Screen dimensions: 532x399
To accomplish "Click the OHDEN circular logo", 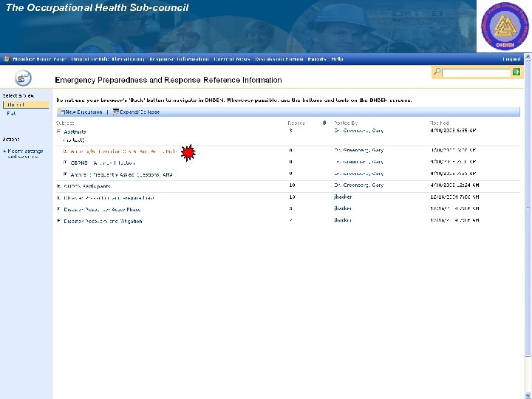I will [x=505, y=27].
